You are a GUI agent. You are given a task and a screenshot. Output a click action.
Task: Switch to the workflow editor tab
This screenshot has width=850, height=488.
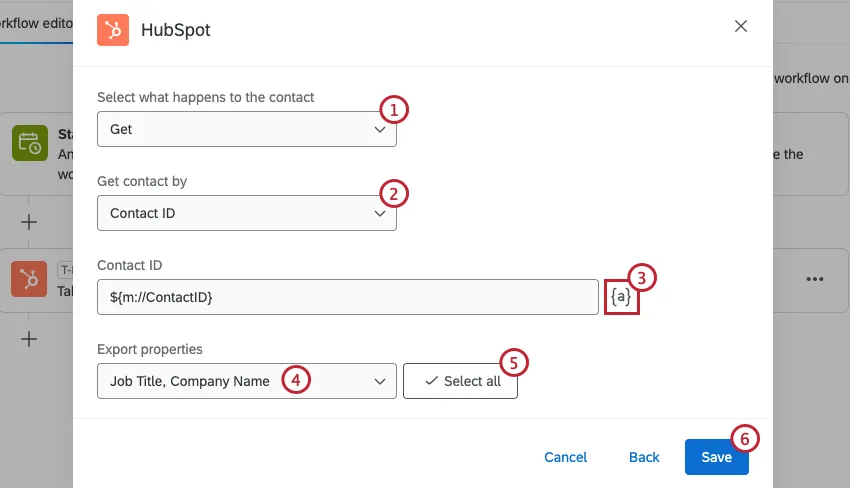(36, 23)
